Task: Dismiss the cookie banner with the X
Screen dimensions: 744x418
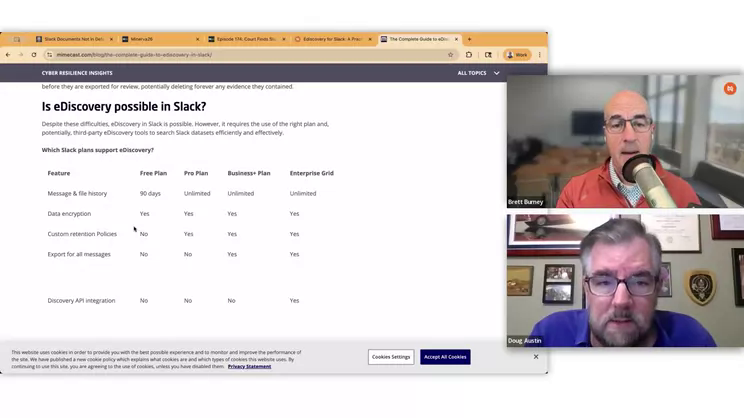Action: (536, 357)
